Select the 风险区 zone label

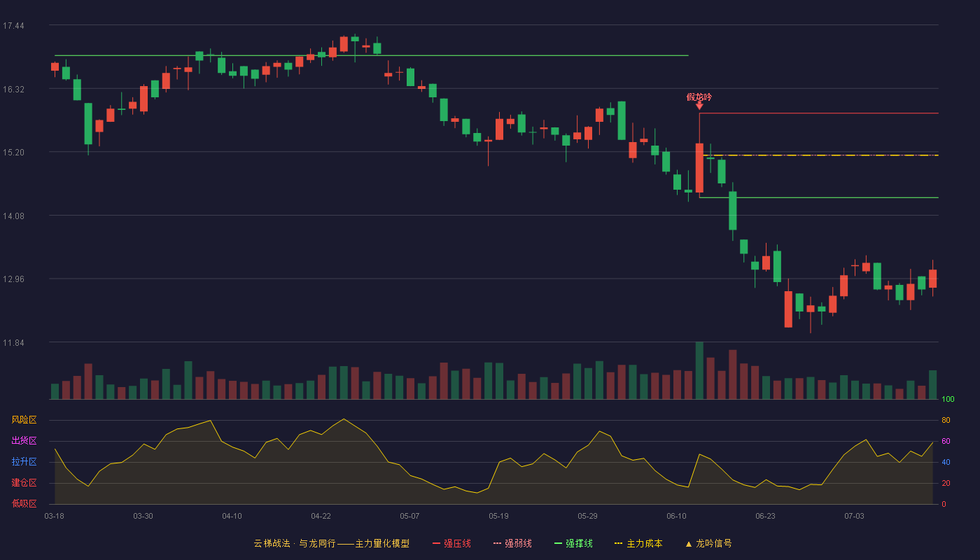click(x=24, y=420)
